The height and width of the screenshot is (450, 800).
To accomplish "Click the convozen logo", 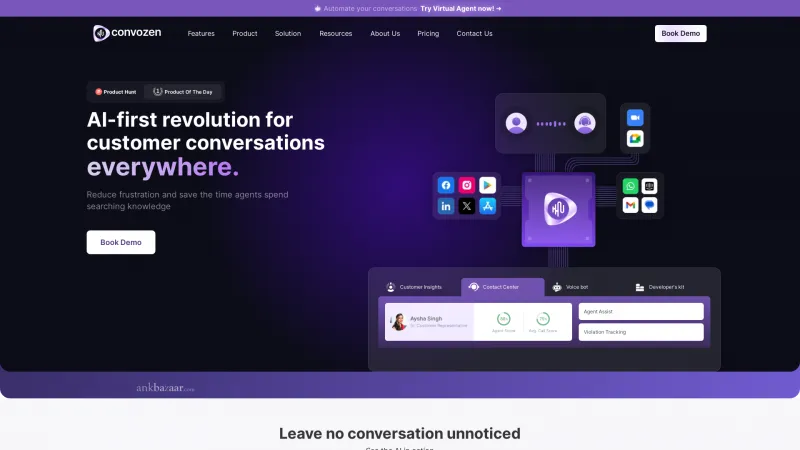I will click(x=127, y=33).
